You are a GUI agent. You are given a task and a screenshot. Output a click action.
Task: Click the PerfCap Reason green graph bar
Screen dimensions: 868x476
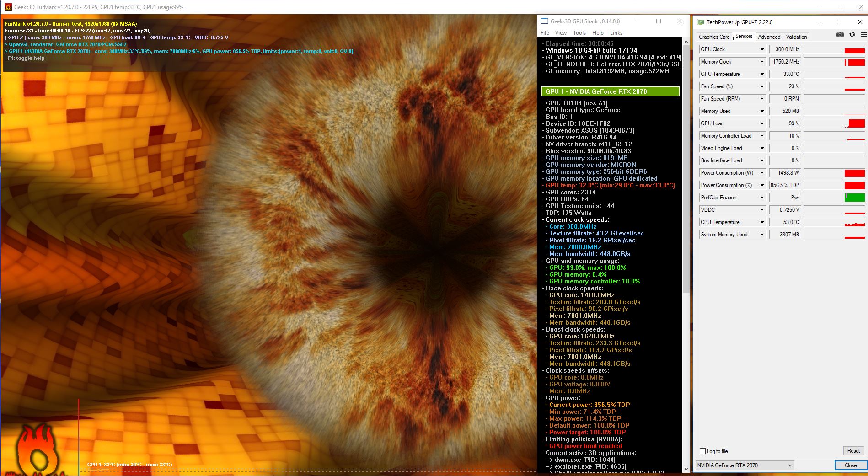coord(854,198)
